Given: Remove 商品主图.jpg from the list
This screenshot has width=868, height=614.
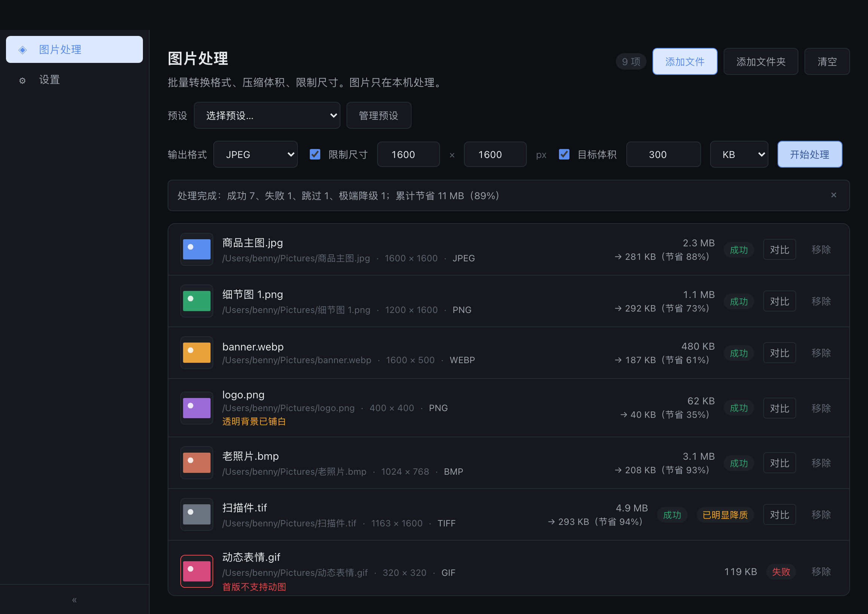Looking at the screenshot, I should [821, 250].
